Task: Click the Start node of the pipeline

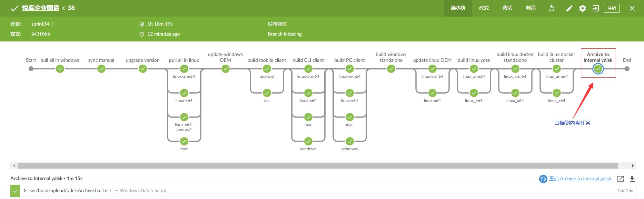Action: 31,69
